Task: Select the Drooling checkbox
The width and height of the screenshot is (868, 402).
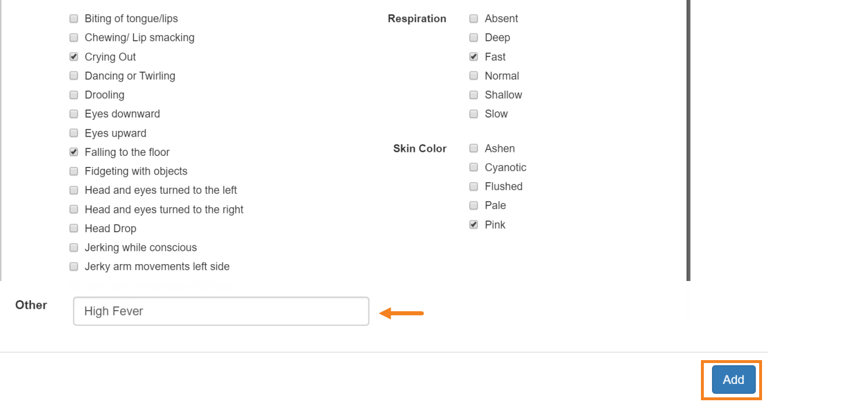Action: (x=74, y=95)
